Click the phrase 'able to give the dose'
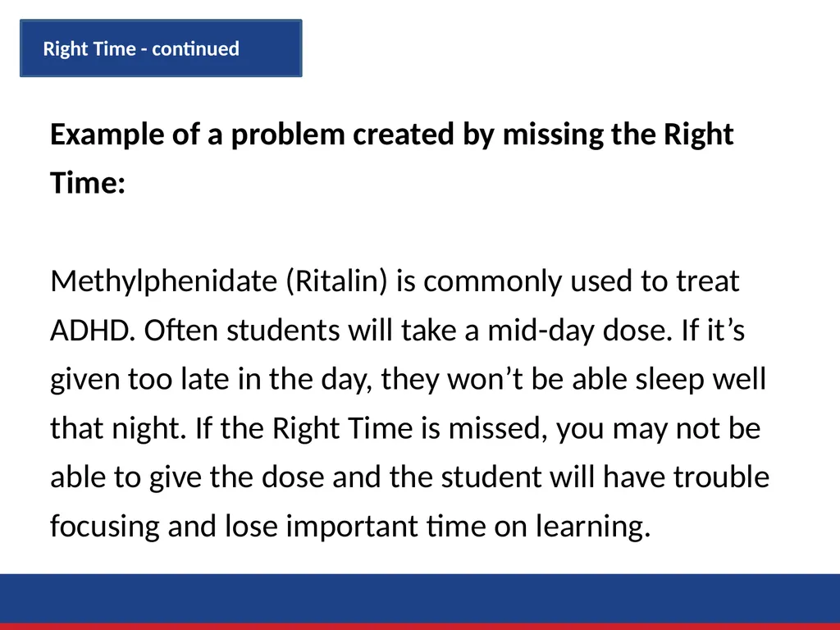840x630 pixels. (x=188, y=477)
